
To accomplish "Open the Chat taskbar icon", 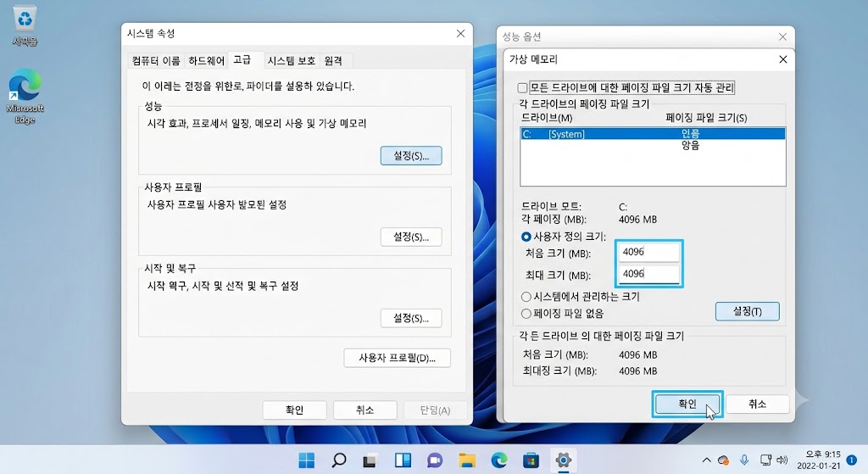I will pyautogui.click(x=435, y=460).
